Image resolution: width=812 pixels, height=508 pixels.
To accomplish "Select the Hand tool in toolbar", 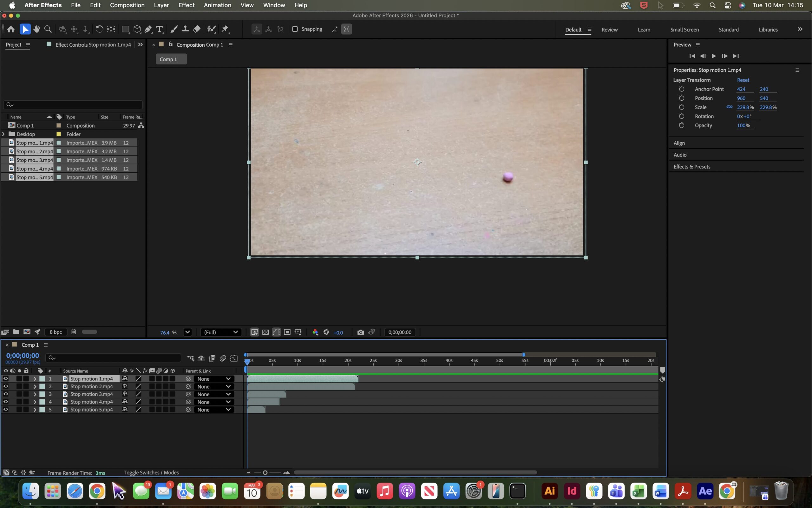I will (x=36, y=29).
